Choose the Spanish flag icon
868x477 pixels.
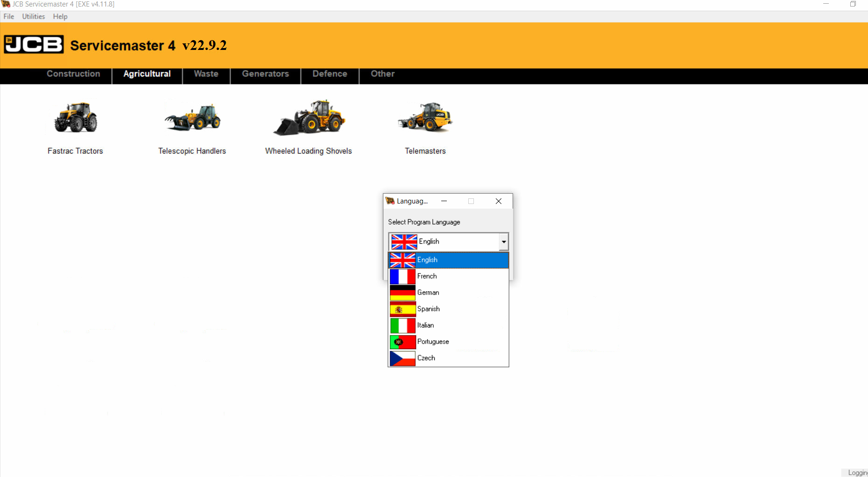pyautogui.click(x=403, y=309)
